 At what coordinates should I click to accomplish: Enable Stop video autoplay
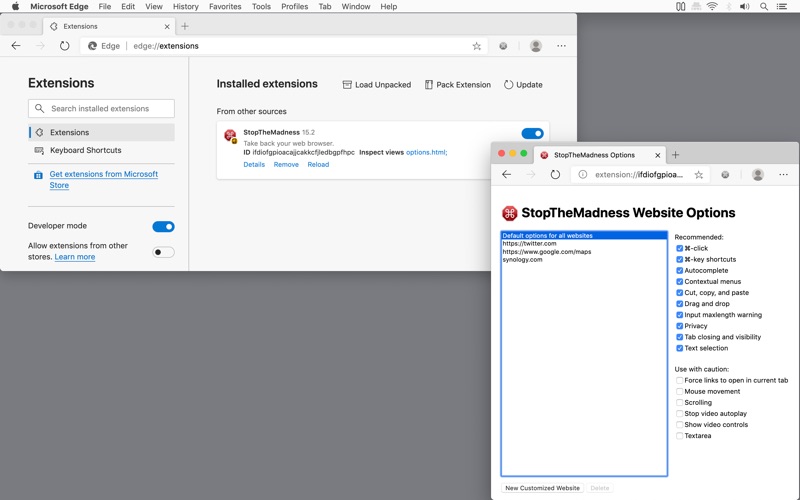[680, 414]
